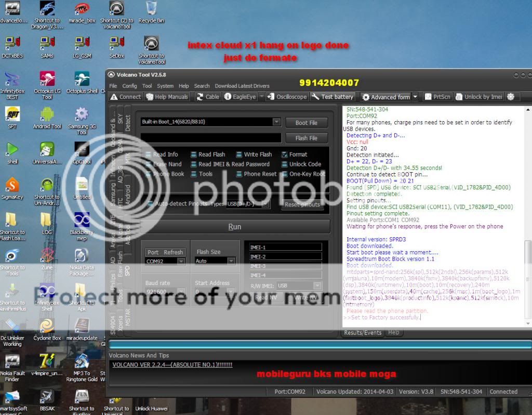
Task: Open Unlock by Imei
Action: (x=479, y=97)
